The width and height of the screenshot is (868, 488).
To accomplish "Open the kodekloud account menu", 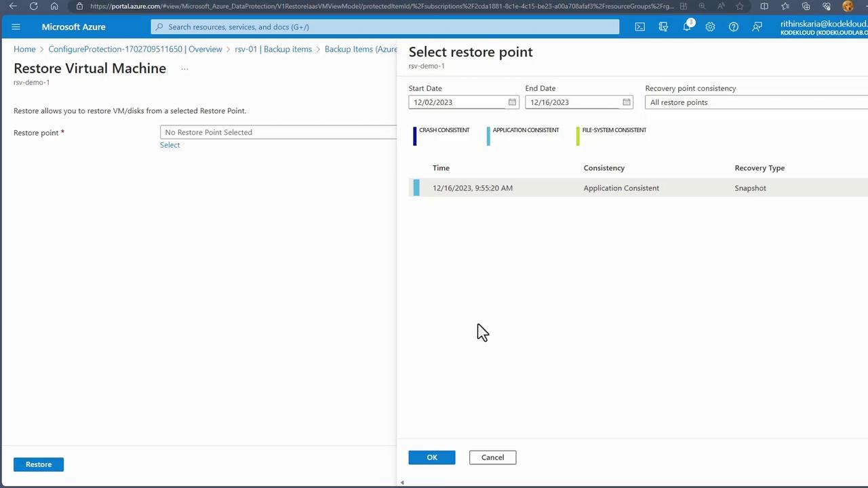I will pos(824,27).
